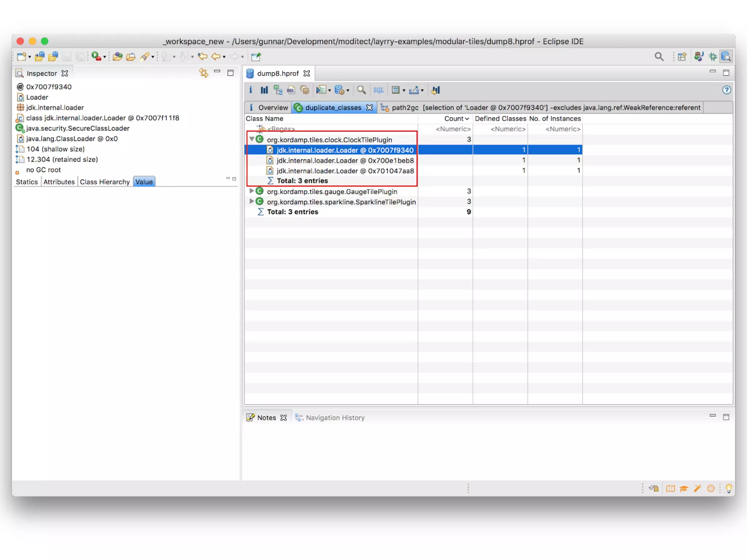The image size is (747, 560).
Task: Open the OQL query editor
Action: point(291,90)
